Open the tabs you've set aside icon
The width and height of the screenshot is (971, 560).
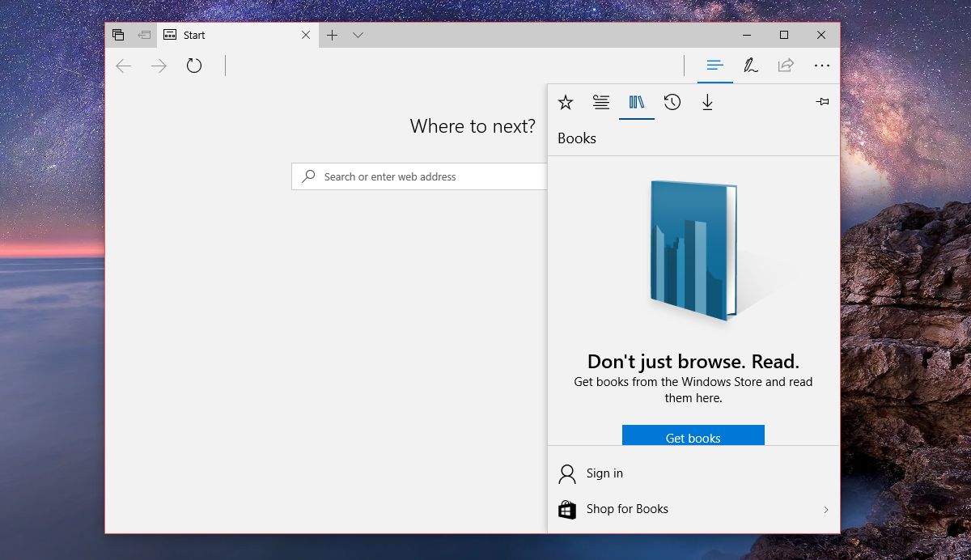coord(118,35)
